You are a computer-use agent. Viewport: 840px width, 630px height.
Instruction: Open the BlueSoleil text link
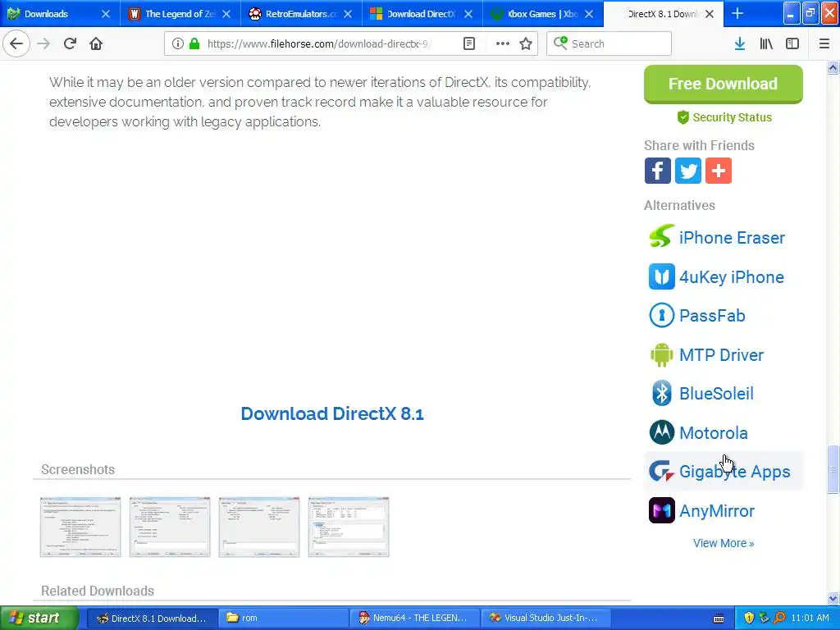(x=716, y=394)
